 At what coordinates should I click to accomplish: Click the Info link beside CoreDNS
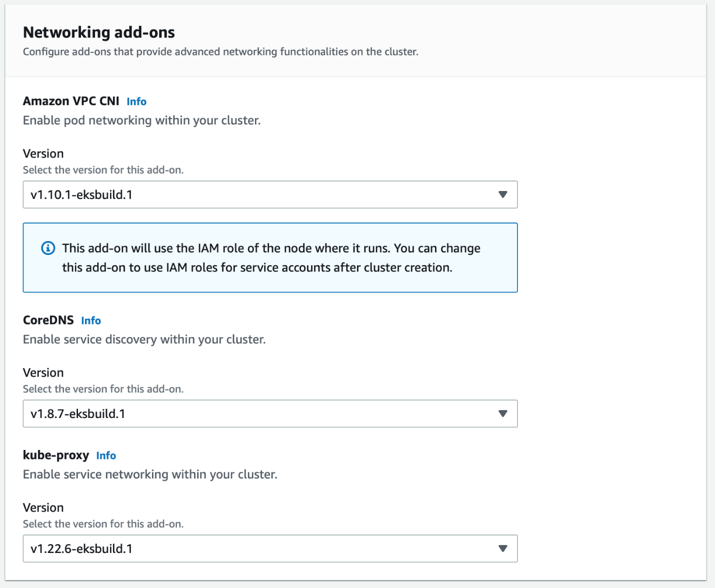pos(91,320)
